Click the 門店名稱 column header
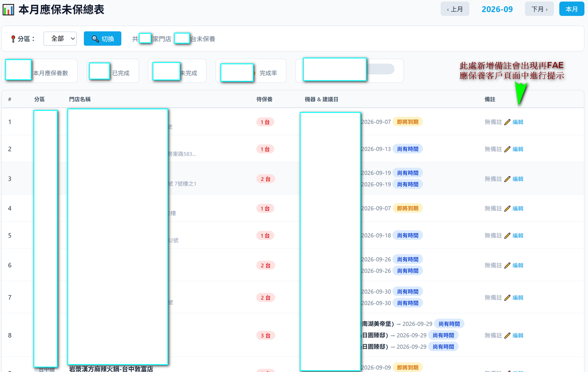This screenshot has height=372, width=588. click(x=80, y=99)
